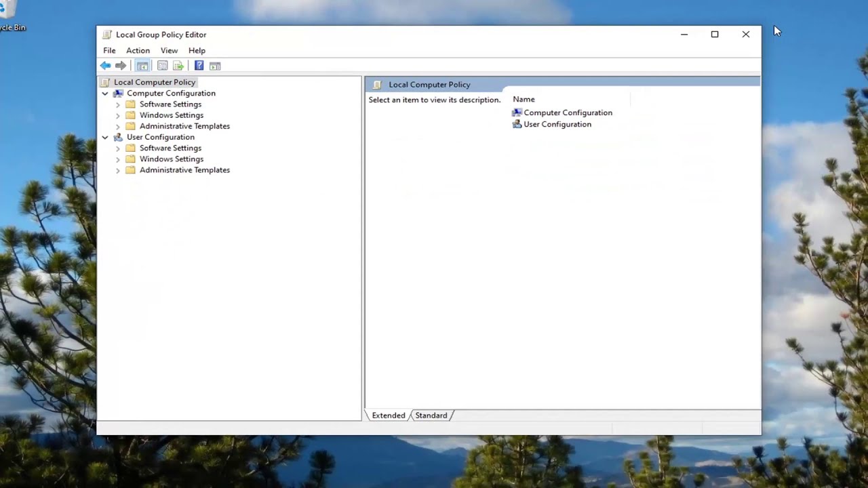This screenshot has width=868, height=488.
Task: Expand Windows Settings under Computer Configuration
Action: click(118, 115)
